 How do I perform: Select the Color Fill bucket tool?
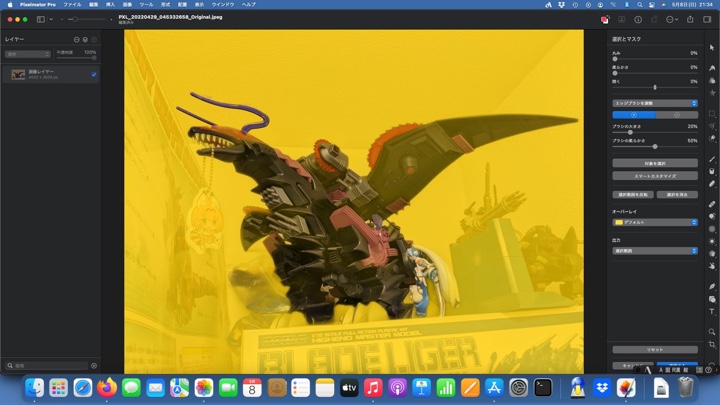point(712,171)
